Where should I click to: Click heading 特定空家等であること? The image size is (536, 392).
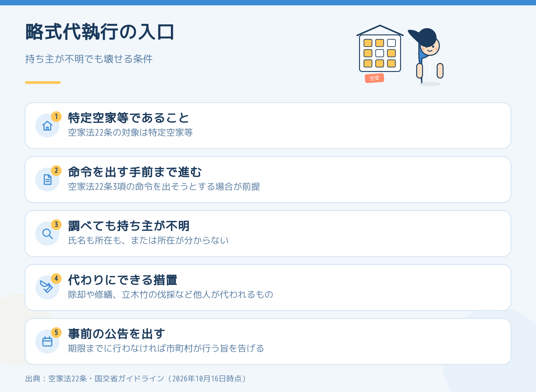(x=129, y=118)
